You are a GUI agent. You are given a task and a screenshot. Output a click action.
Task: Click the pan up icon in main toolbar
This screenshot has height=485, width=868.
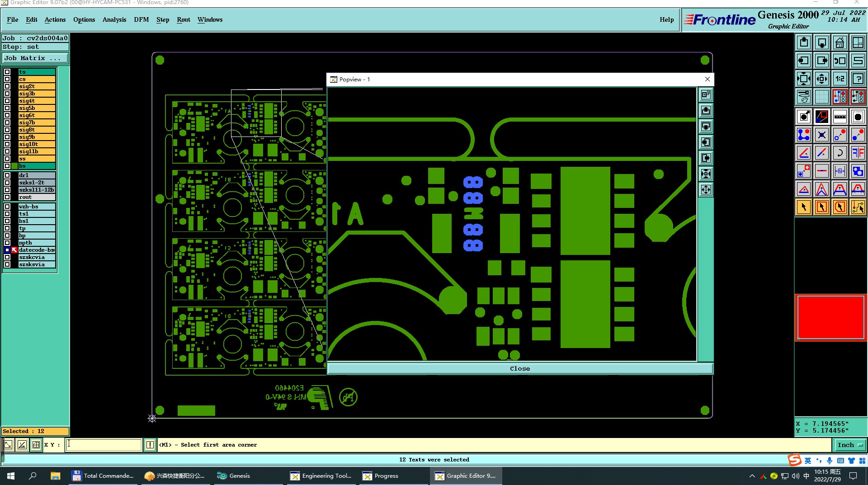(804, 43)
